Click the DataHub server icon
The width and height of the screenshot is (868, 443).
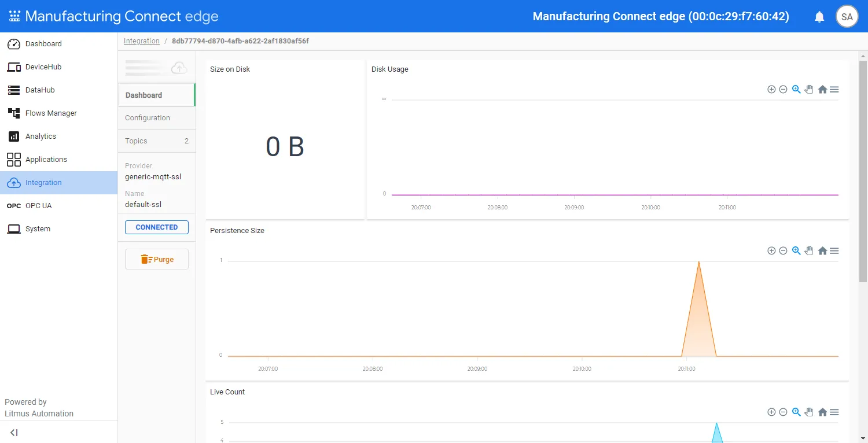pos(14,90)
